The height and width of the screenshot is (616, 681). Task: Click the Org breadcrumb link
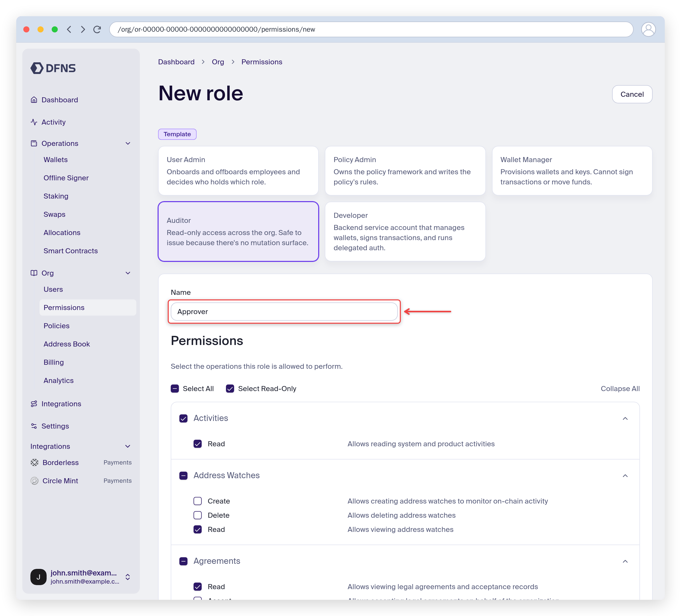[x=218, y=62]
